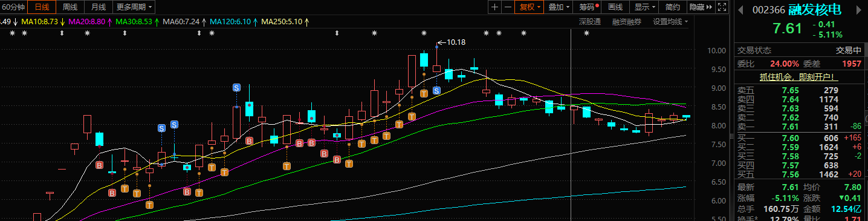868x221 pixels.
Task: Open the 复权 dropdown
Action: coord(530,7)
